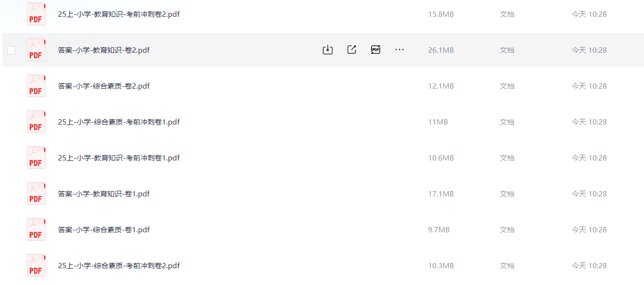
Task: Click PDF icon of 答案-小学-教育知识-卷1.pdf
Action: click(x=36, y=194)
